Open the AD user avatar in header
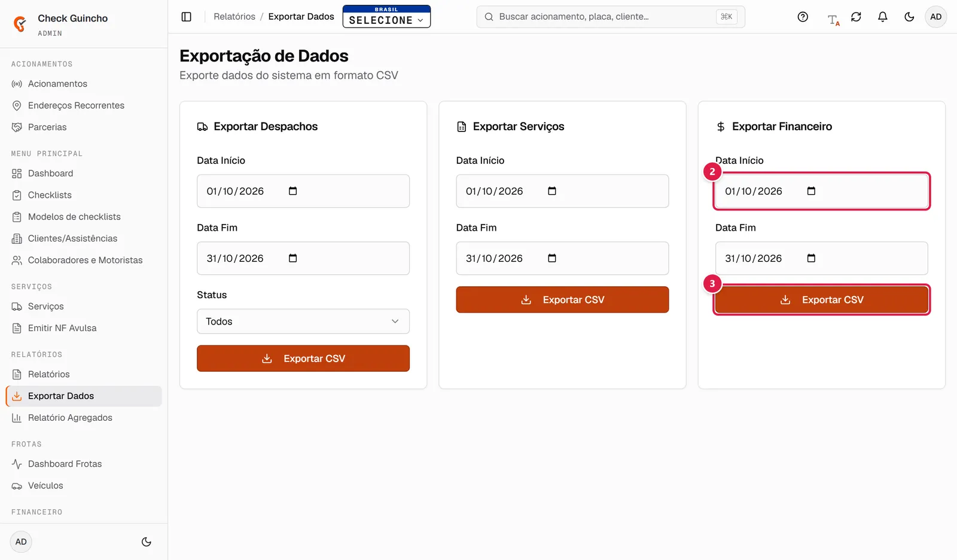Screen dimensions: 957x560 coord(935,17)
